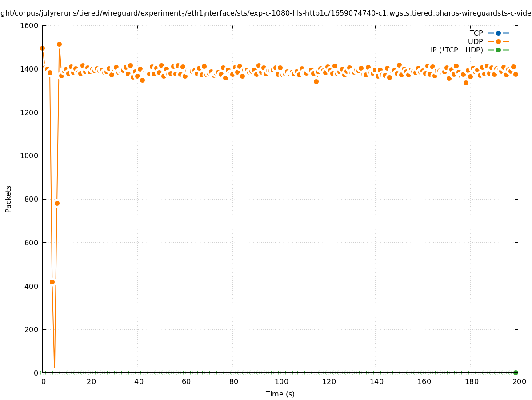Click the 1600 y-axis tick label
Image resolution: width=532 pixels, height=400 pixels.
pyautogui.click(x=30, y=25)
